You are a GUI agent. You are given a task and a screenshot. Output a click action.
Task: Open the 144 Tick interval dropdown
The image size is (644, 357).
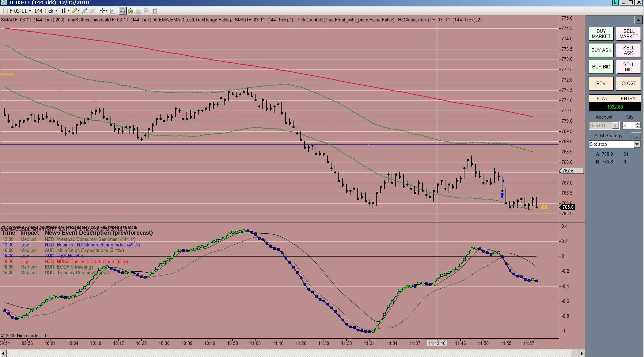(46, 11)
